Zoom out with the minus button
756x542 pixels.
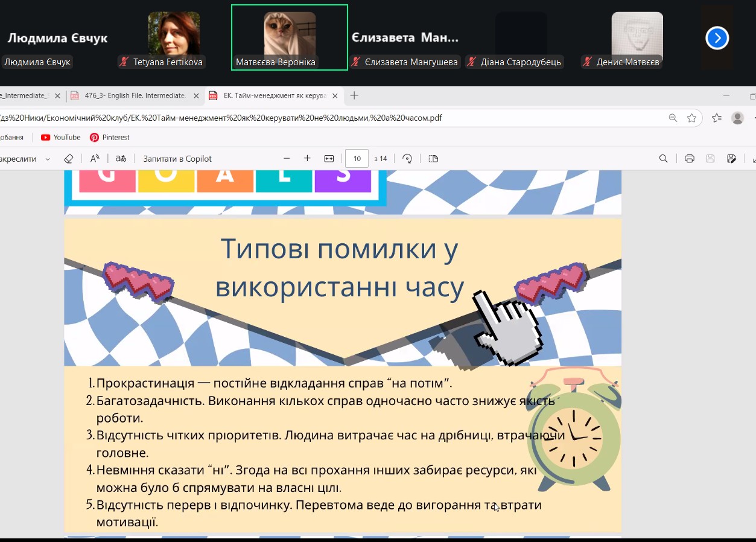point(287,159)
